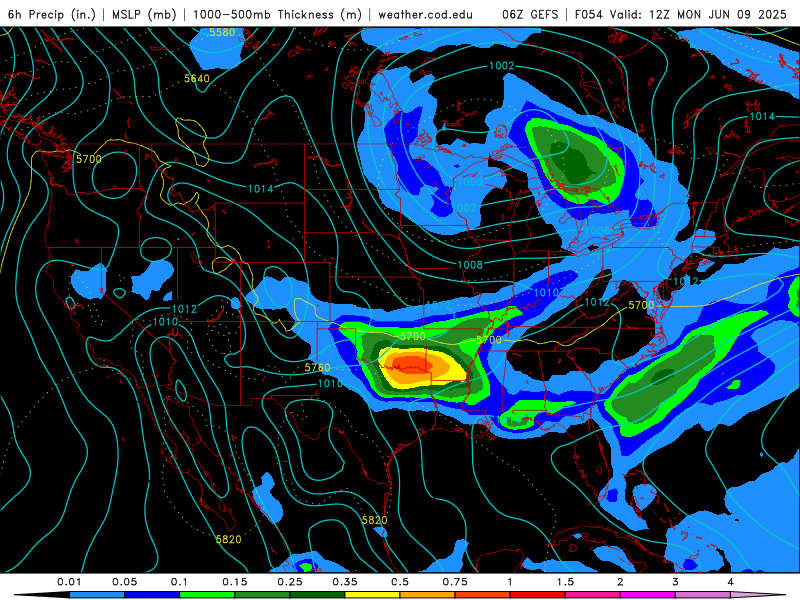
Task: Click the 'weather.cod.edu' text in the header
Action: (425, 14)
